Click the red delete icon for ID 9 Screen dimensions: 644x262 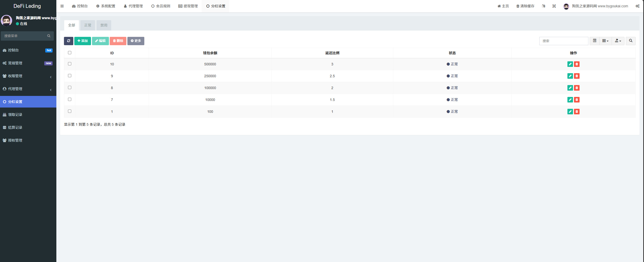pyautogui.click(x=577, y=76)
